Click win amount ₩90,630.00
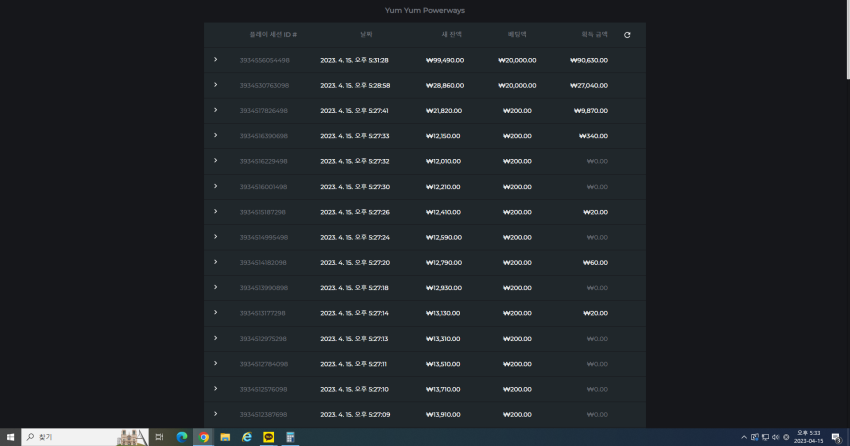850x446 pixels. coord(589,60)
